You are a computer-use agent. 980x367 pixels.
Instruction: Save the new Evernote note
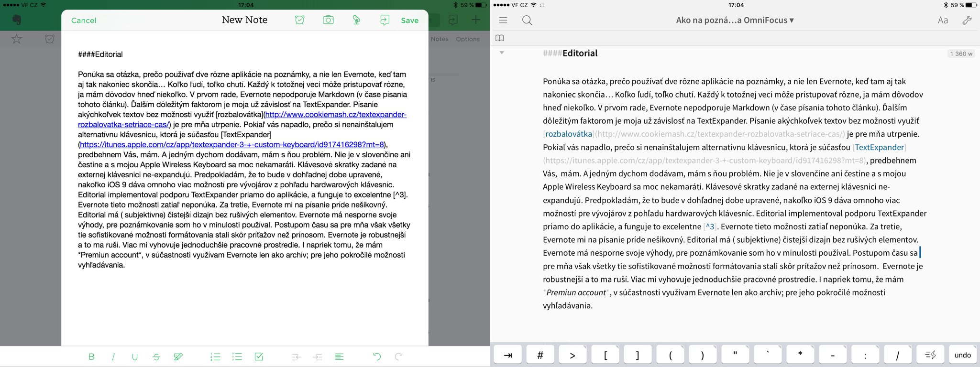(409, 21)
